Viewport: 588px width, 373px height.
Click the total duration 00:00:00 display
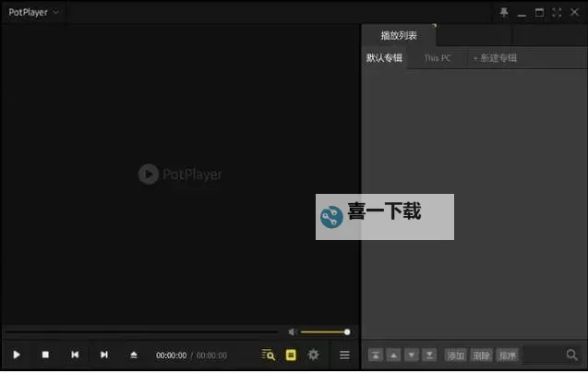(211, 355)
